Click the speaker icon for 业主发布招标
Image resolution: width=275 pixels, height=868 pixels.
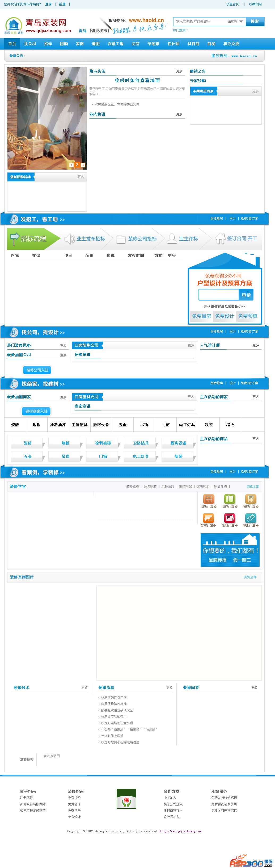pyautogui.click(x=69, y=238)
